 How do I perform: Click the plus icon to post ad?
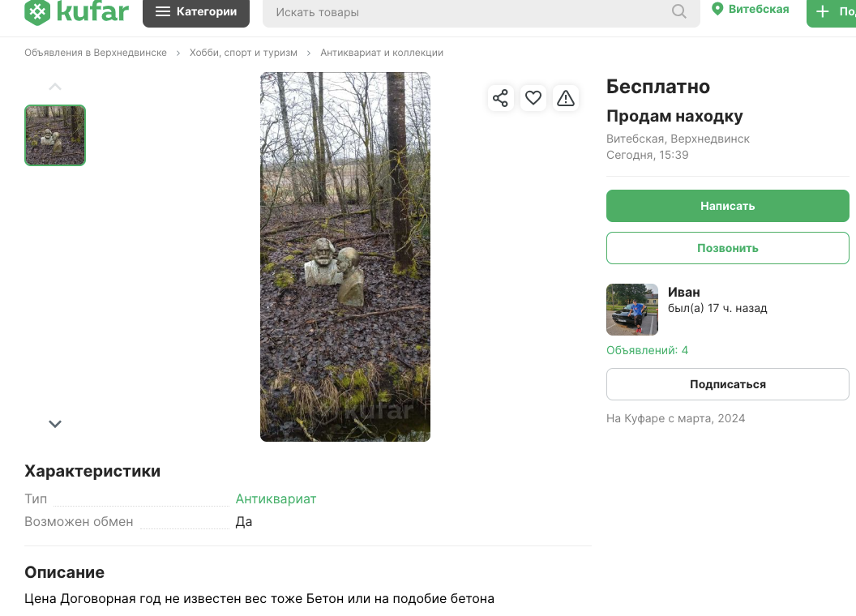tap(823, 11)
